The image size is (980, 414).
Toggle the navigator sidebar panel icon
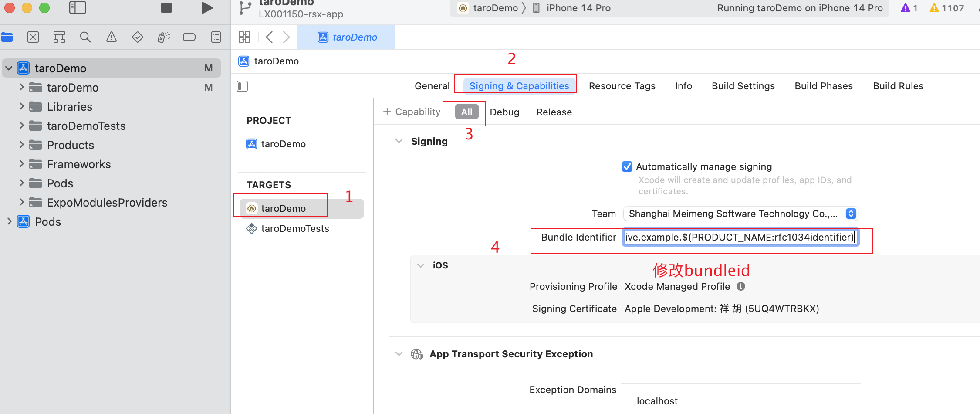pyautogui.click(x=78, y=8)
